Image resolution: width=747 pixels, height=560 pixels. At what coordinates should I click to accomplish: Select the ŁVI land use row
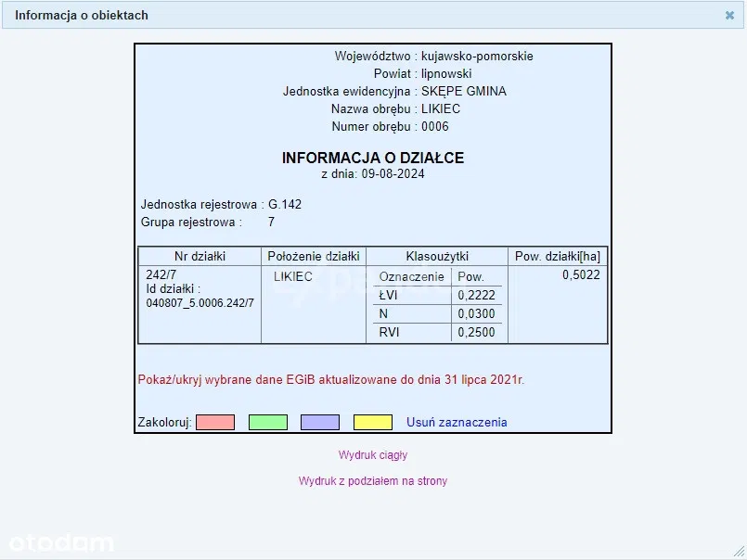(388, 296)
